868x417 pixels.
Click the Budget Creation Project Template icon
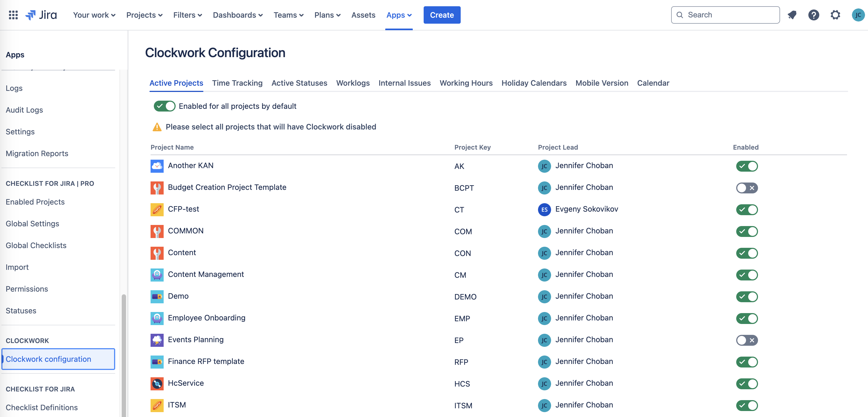pyautogui.click(x=157, y=188)
